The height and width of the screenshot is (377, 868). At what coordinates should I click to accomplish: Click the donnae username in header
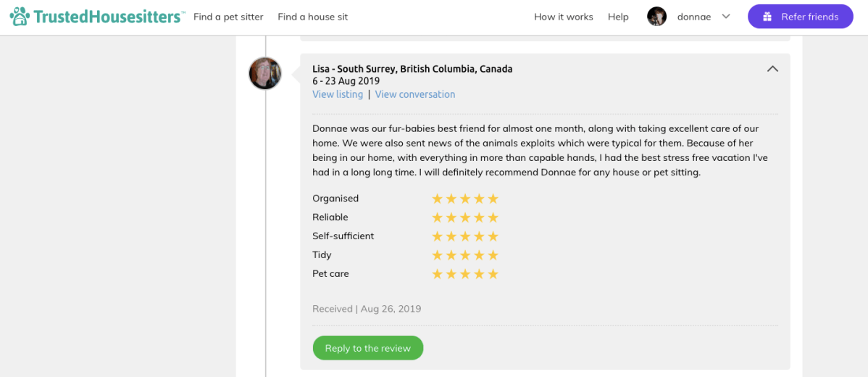coord(694,17)
